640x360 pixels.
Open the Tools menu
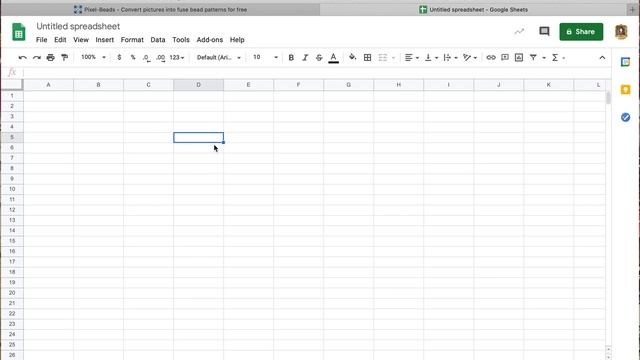point(181,40)
